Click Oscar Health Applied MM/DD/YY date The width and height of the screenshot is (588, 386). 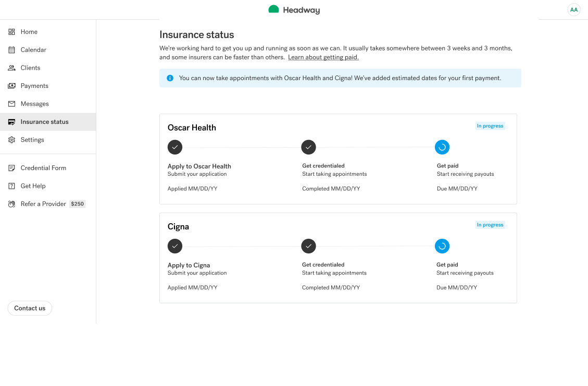[192, 189]
